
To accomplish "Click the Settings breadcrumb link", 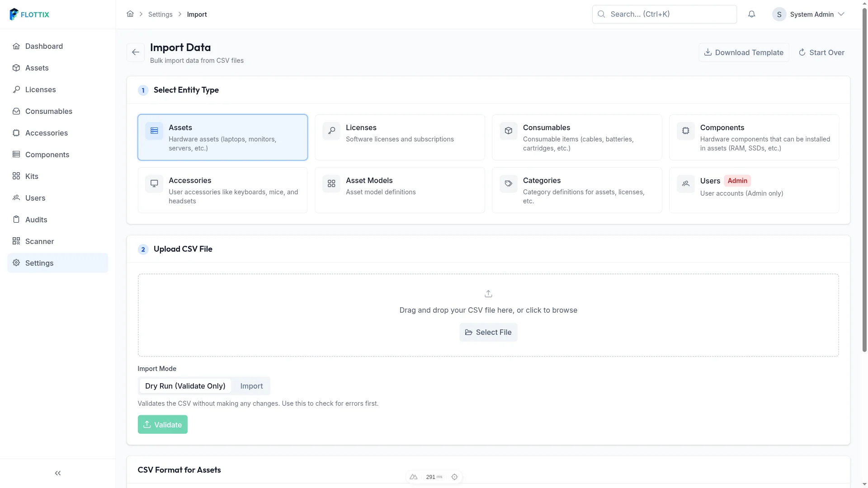I will pos(160,14).
